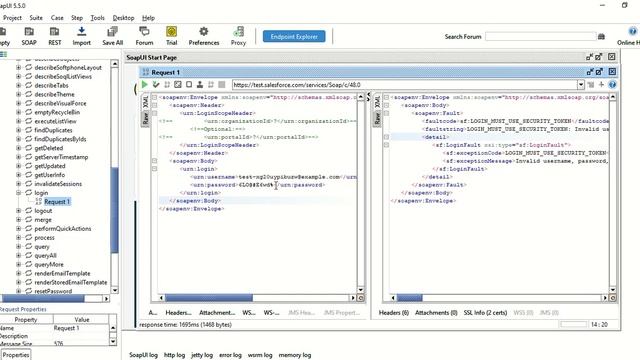Select Request 1 in the tree
The width and height of the screenshot is (640, 360).
[57, 202]
